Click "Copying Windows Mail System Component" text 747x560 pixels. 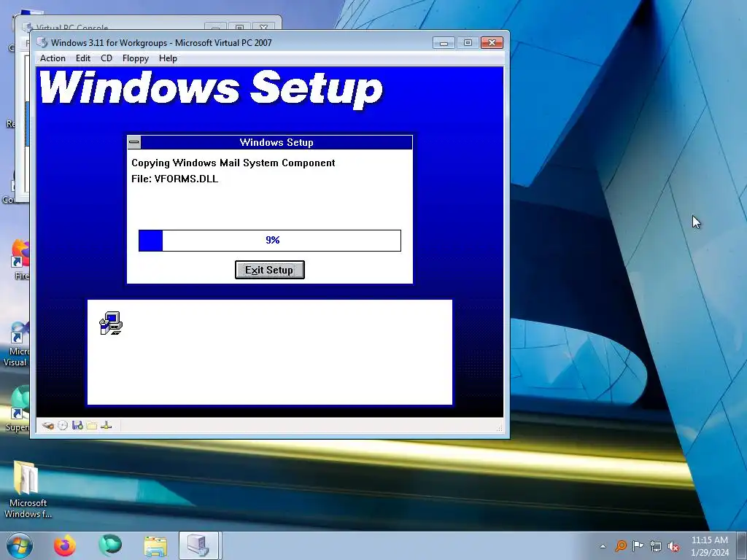(x=233, y=163)
